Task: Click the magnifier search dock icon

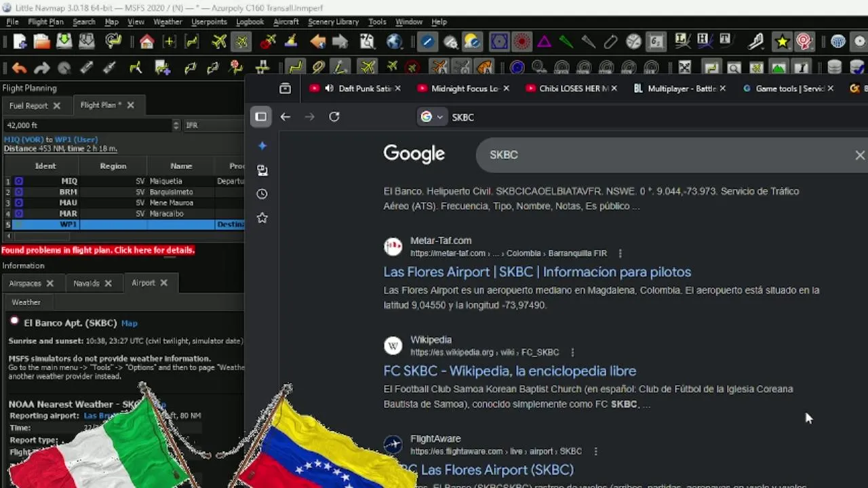Action: pos(734,68)
